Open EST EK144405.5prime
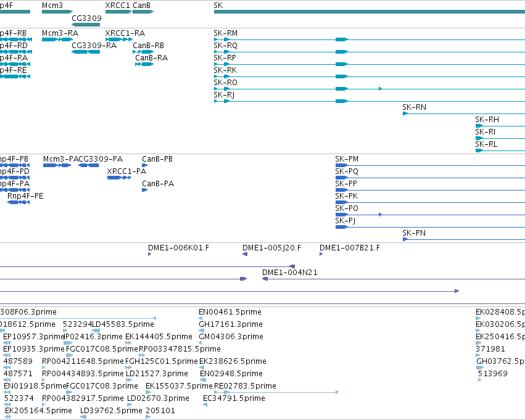The width and height of the screenshot is (525, 420). click(159, 337)
